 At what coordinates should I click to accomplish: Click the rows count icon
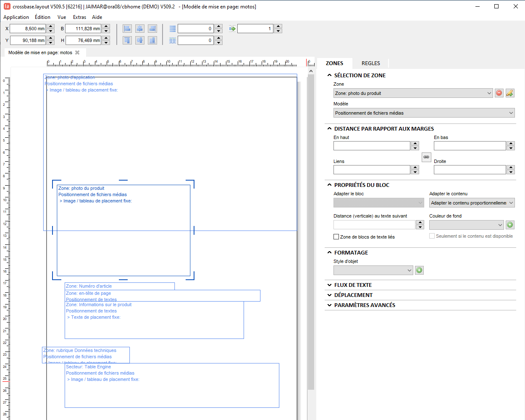click(x=173, y=29)
